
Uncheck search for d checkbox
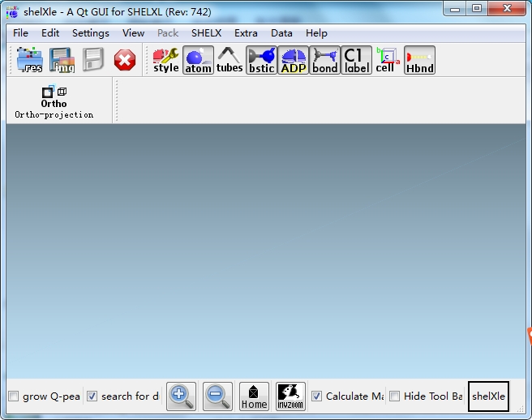click(92, 396)
